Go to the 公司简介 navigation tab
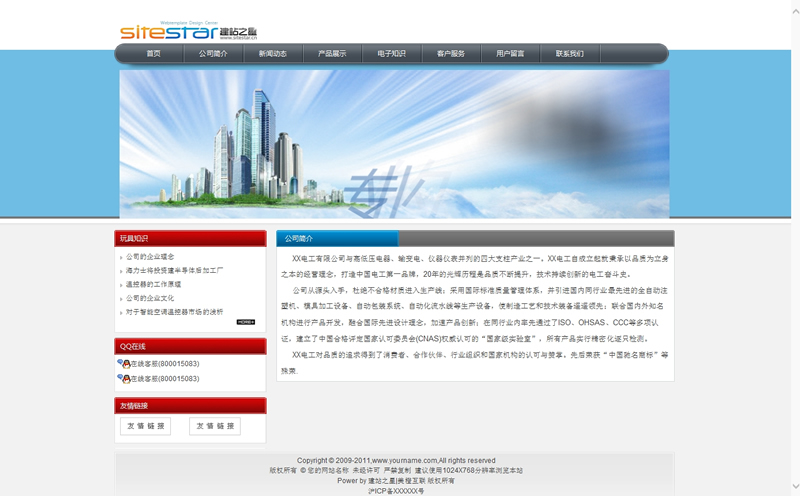The width and height of the screenshot is (800, 496). [x=212, y=54]
